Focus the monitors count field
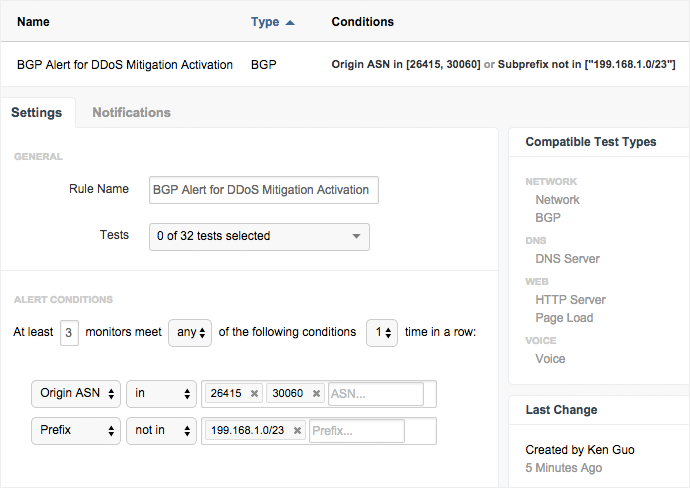The height and width of the screenshot is (488, 690). pos(69,333)
